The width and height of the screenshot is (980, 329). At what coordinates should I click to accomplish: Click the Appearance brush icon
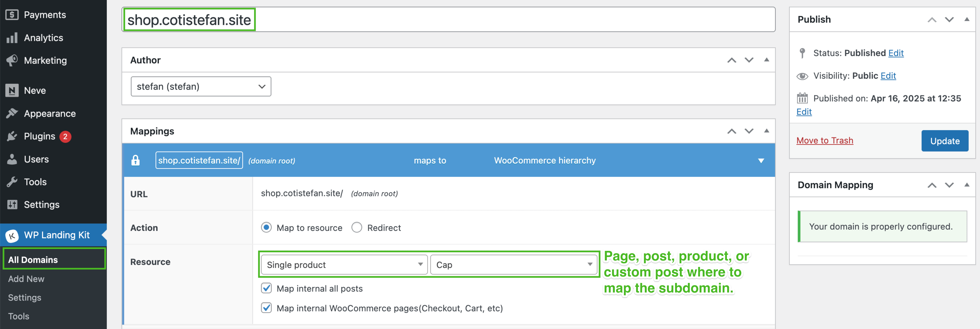click(x=12, y=113)
